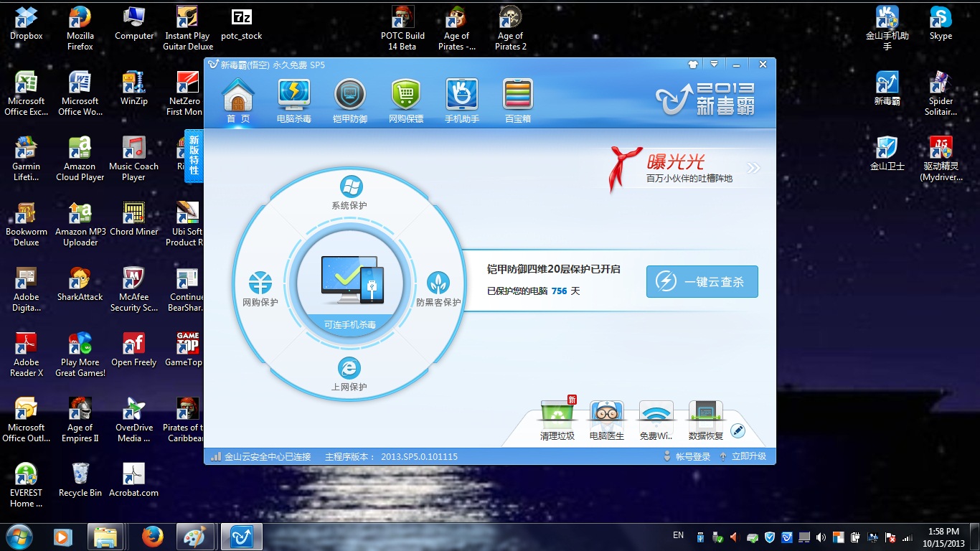Open 防黑客保护 anti-hacker protection segment
Viewport: 980px width, 551px height.
pyautogui.click(x=438, y=289)
